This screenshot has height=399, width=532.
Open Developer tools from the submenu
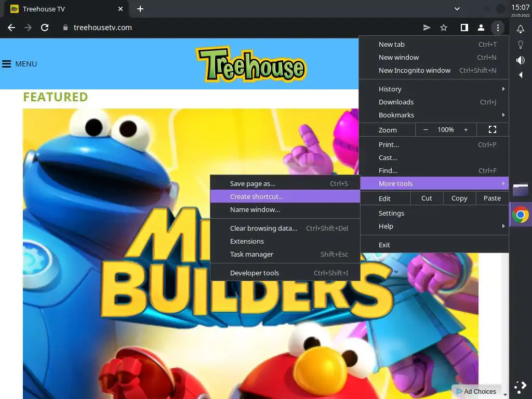point(285,273)
